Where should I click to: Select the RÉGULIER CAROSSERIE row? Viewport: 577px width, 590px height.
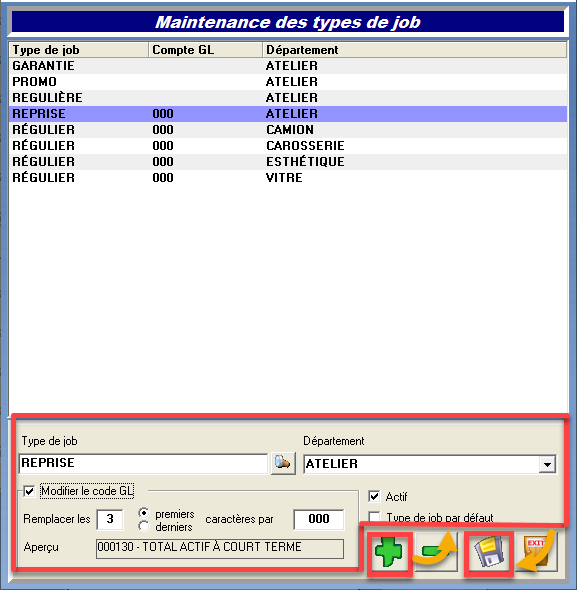288,146
